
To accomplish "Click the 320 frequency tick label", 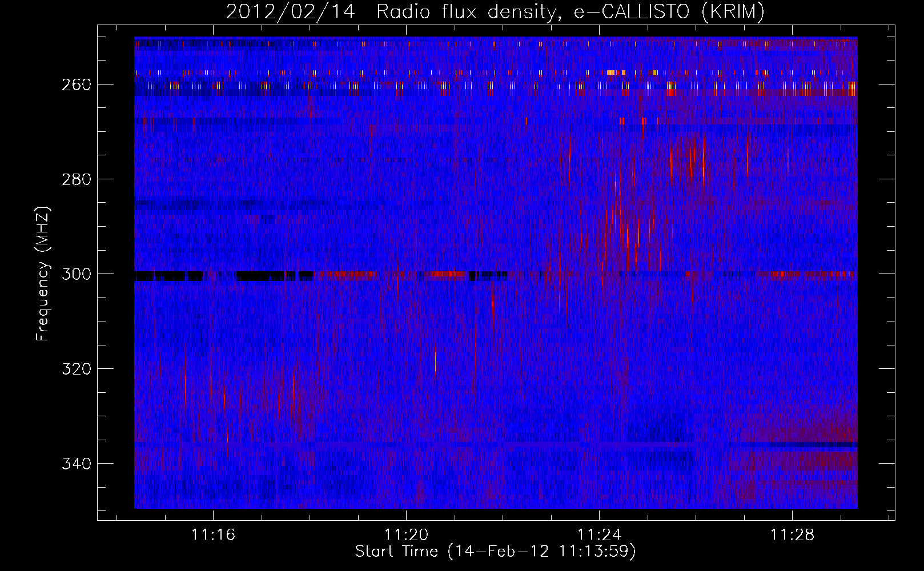I will tap(76, 369).
